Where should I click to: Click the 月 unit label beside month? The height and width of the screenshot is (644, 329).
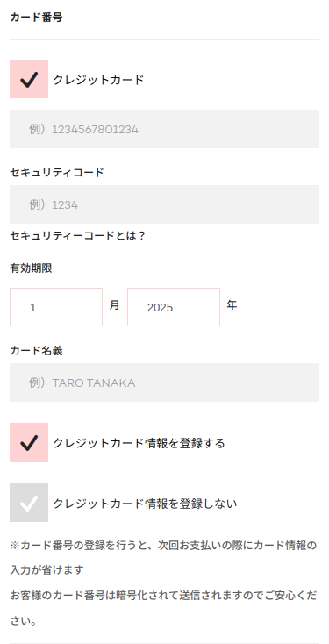pos(115,305)
